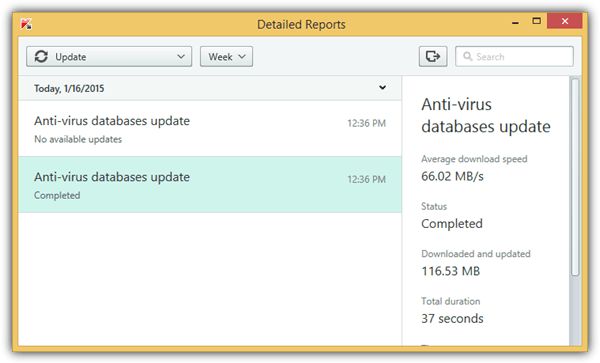Click the 66.02 MB/s download speed value
Screen dimensions: 600x363
coord(452,176)
